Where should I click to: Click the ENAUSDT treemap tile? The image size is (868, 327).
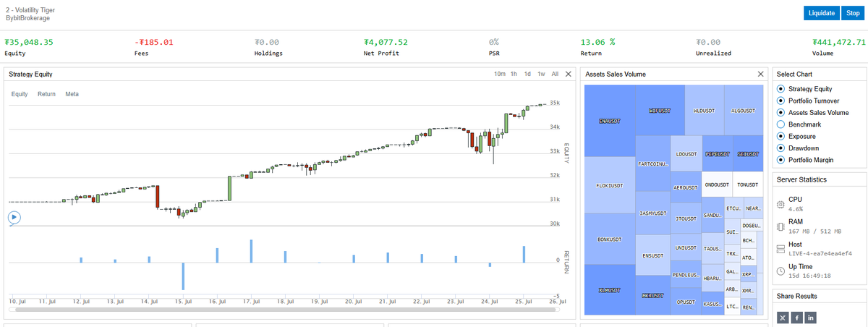coord(610,121)
